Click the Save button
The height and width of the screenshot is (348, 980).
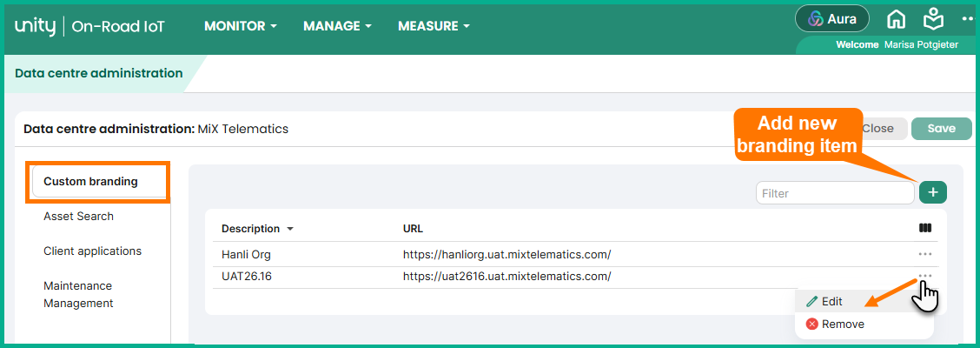pos(941,129)
